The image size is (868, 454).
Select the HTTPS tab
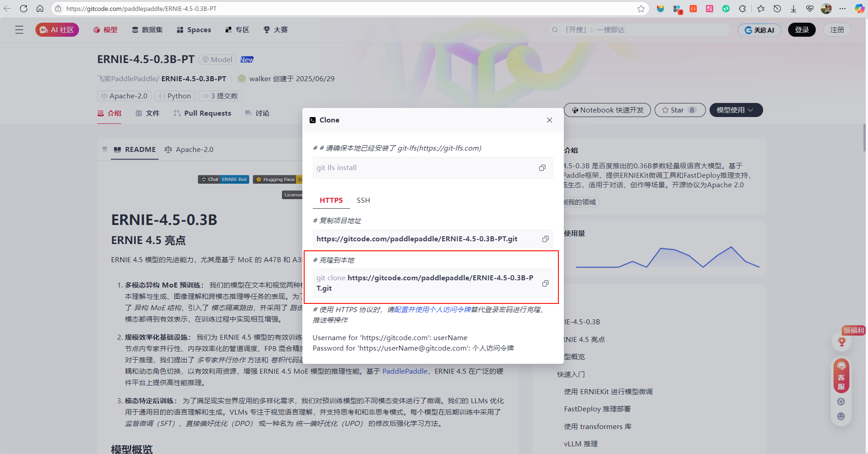click(331, 200)
